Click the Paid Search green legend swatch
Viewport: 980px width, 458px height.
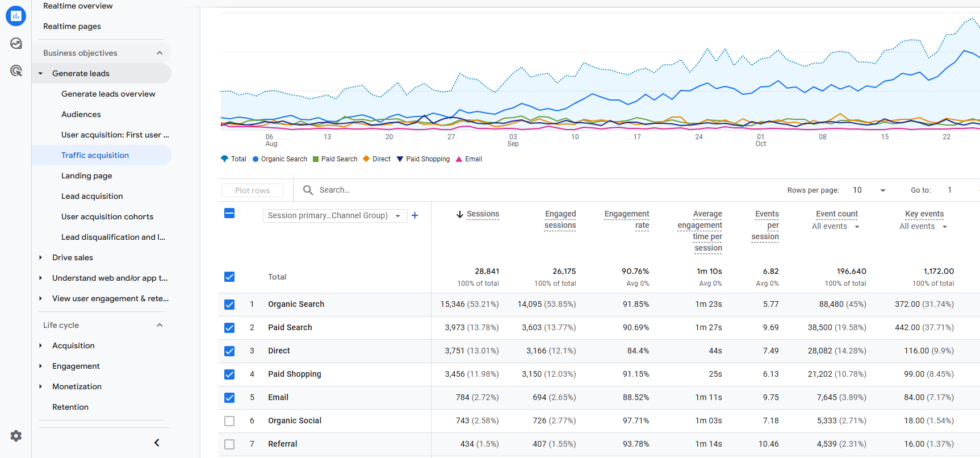tap(316, 159)
